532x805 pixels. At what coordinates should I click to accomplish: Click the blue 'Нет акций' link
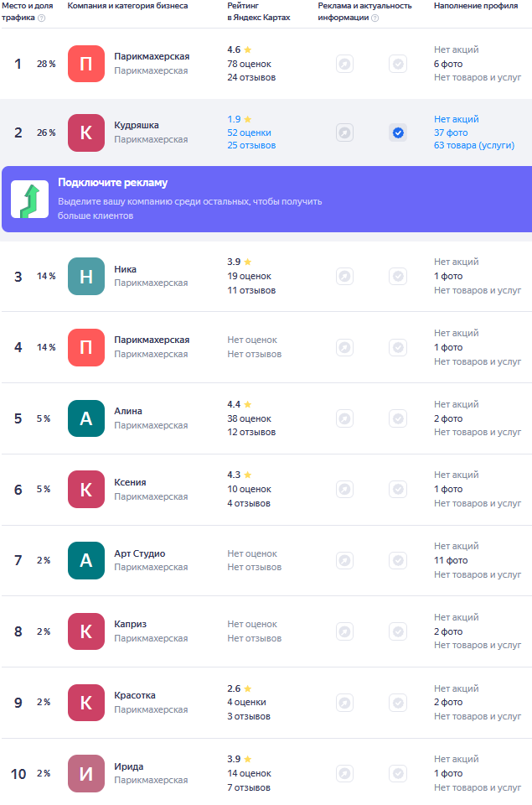pyautogui.click(x=456, y=119)
